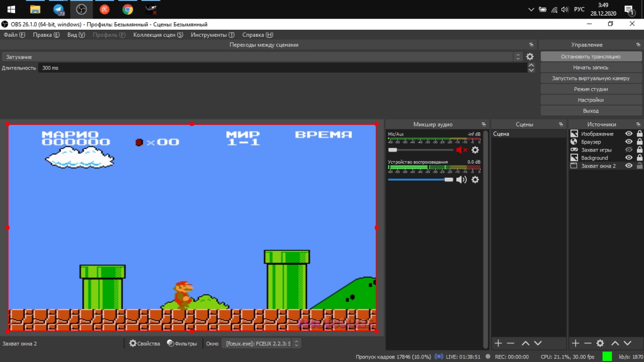Click Начать запись button
This screenshot has height=362, width=644.
point(591,67)
